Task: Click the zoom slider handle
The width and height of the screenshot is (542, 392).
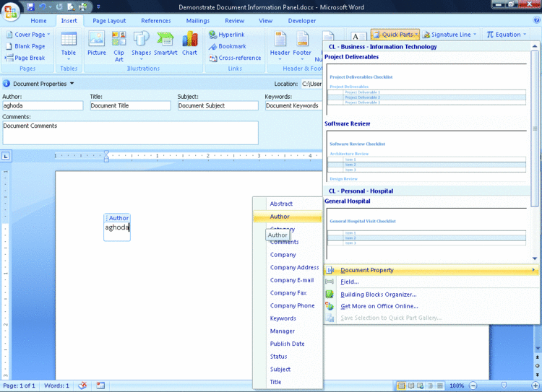Action: (504, 386)
